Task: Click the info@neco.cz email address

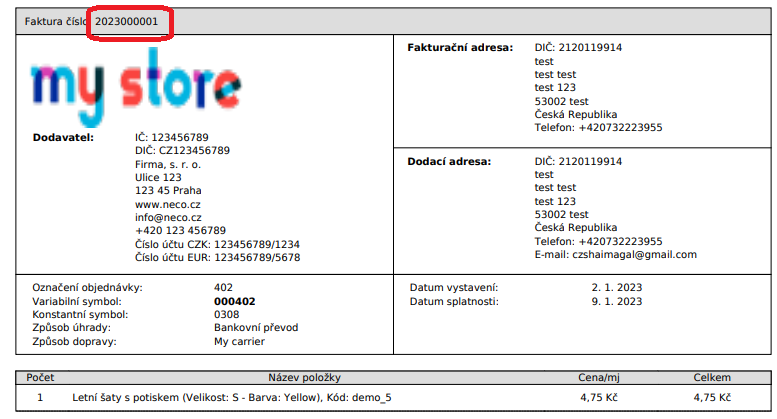Action: point(168,217)
